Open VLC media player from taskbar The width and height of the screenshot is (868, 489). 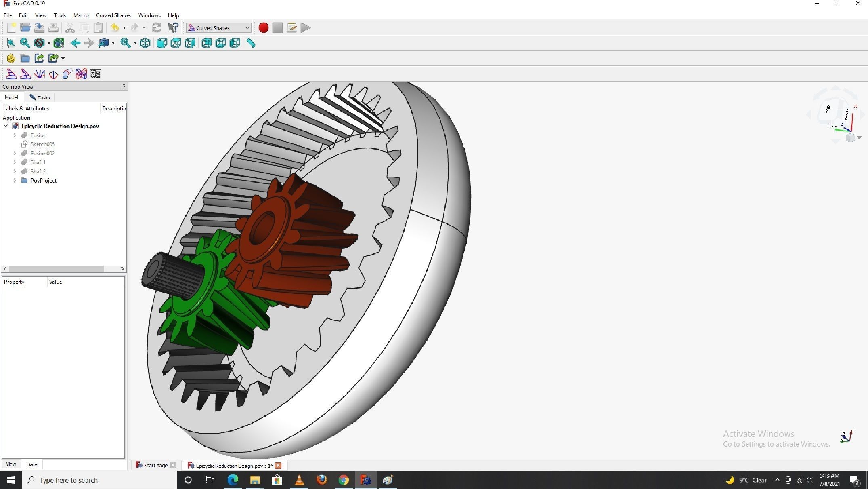(x=299, y=480)
